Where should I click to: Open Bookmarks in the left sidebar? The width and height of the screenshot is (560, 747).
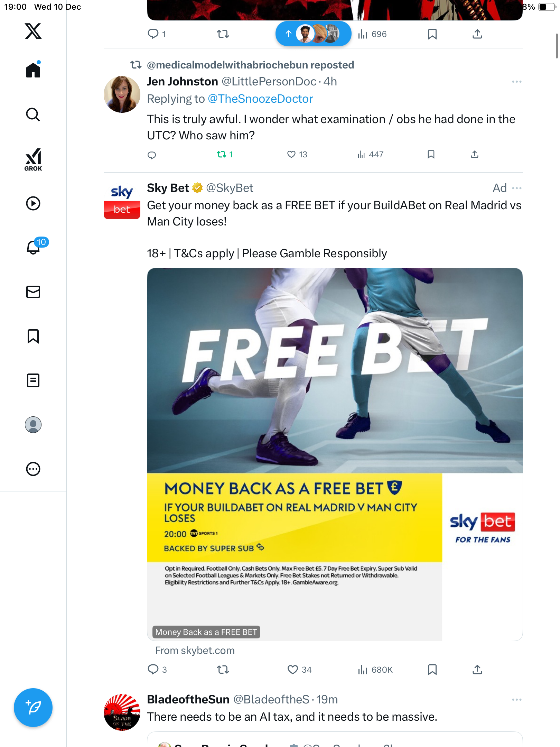[x=33, y=336]
